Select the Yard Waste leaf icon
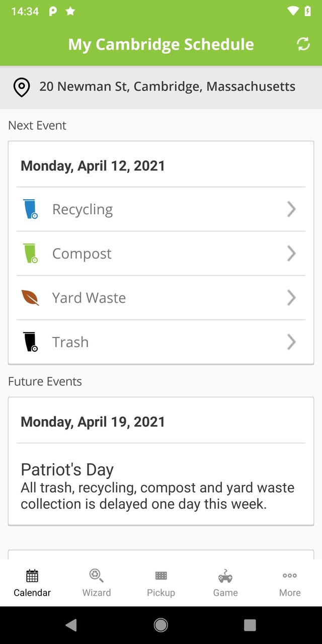This screenshot has height=644, width=322. 31,297
